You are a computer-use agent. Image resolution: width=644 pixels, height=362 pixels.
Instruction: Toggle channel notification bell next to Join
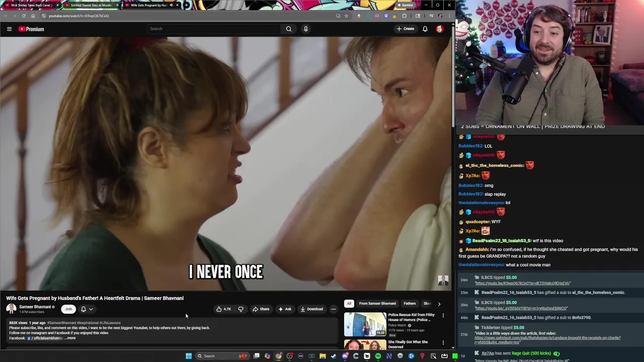(x=84, y=309)
